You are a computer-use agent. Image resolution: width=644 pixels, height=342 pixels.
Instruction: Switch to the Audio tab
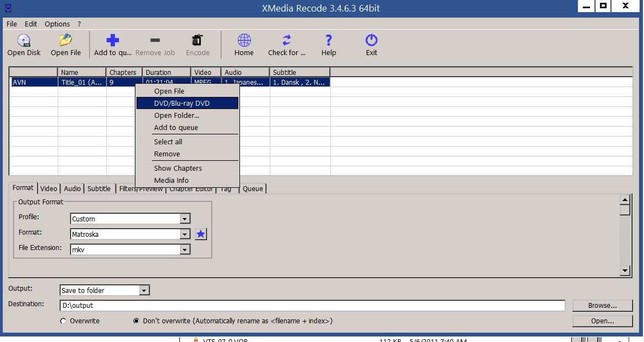(x=72, y=189)
